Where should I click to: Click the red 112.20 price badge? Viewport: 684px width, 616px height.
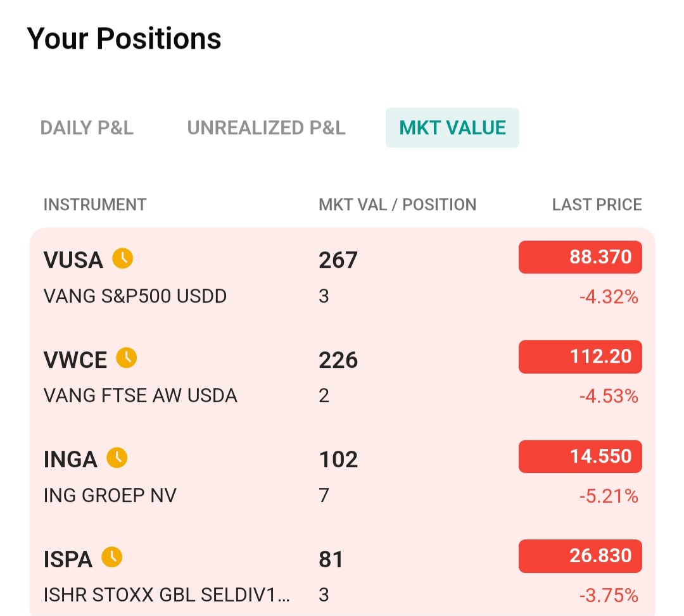580,356
